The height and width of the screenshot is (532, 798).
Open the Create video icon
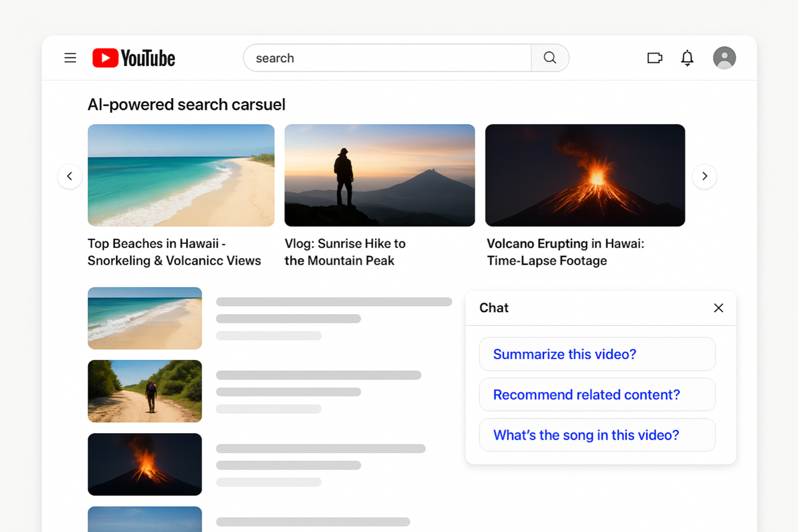654,57
